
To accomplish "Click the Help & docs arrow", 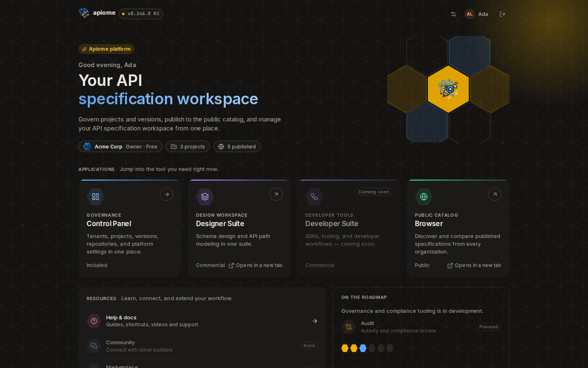I will coord(315,321).
